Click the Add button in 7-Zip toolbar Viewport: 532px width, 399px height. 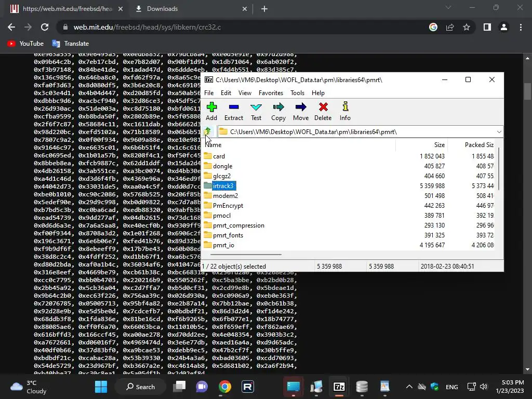click(x=211, y=111)
